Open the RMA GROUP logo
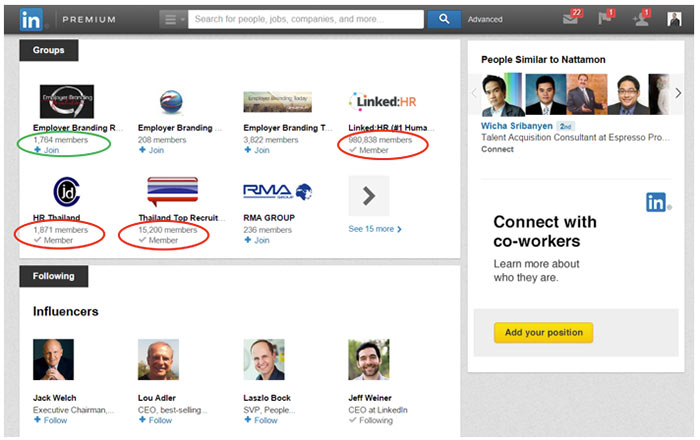 pos(278,192)
